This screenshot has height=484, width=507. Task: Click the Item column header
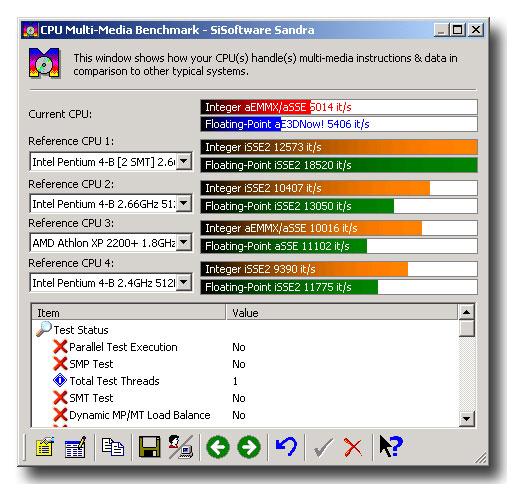click(129, 313)
